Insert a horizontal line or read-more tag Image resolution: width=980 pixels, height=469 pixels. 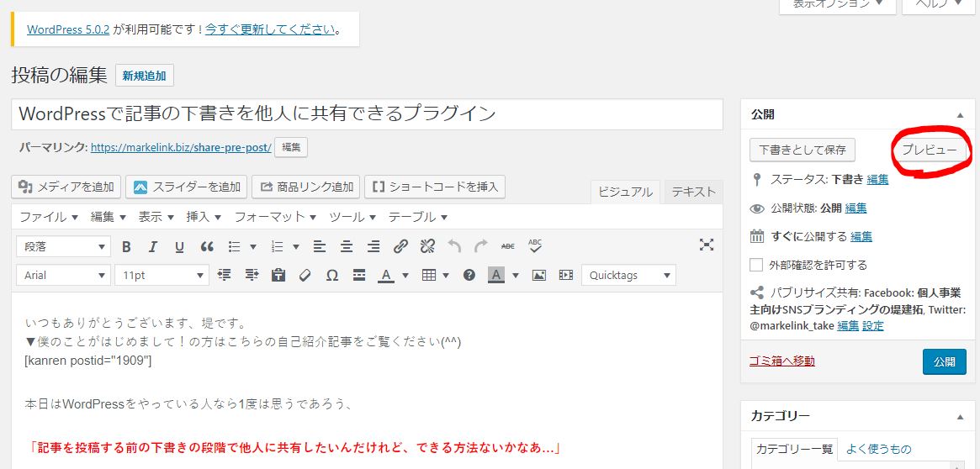tap(358, 275)
